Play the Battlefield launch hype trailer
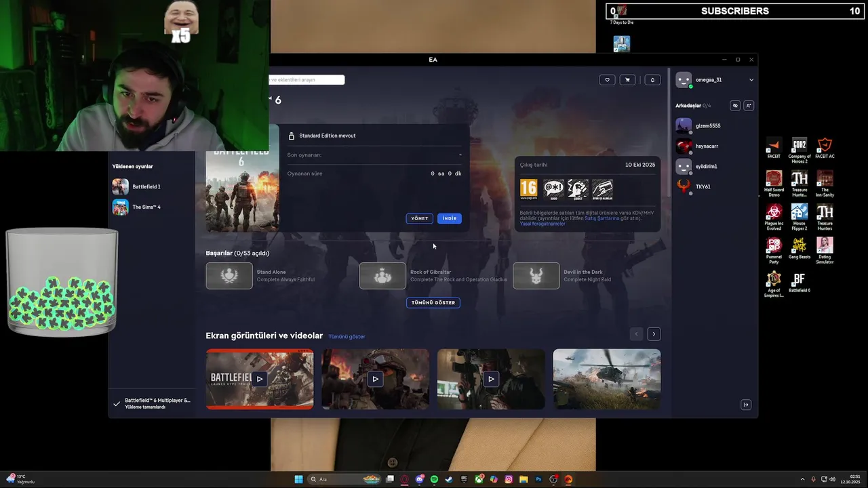The height and width of the screenshot is (488, 868). pos(260,379)
